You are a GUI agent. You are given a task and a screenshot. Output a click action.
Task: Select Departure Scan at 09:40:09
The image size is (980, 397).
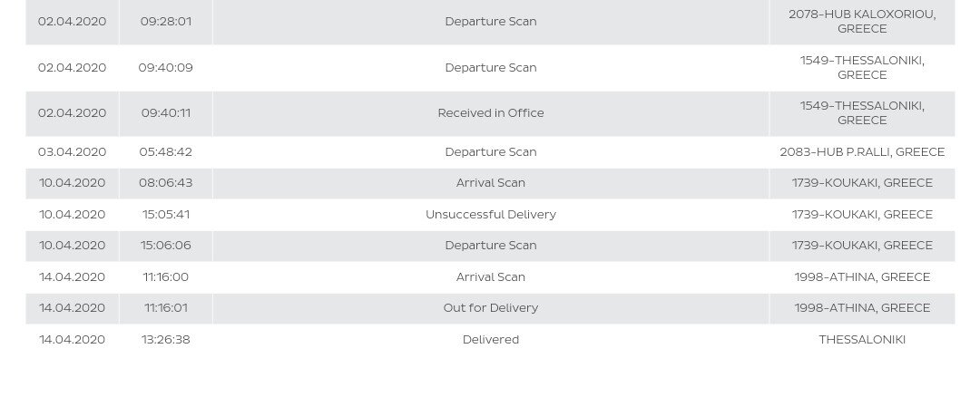(491, 67)
